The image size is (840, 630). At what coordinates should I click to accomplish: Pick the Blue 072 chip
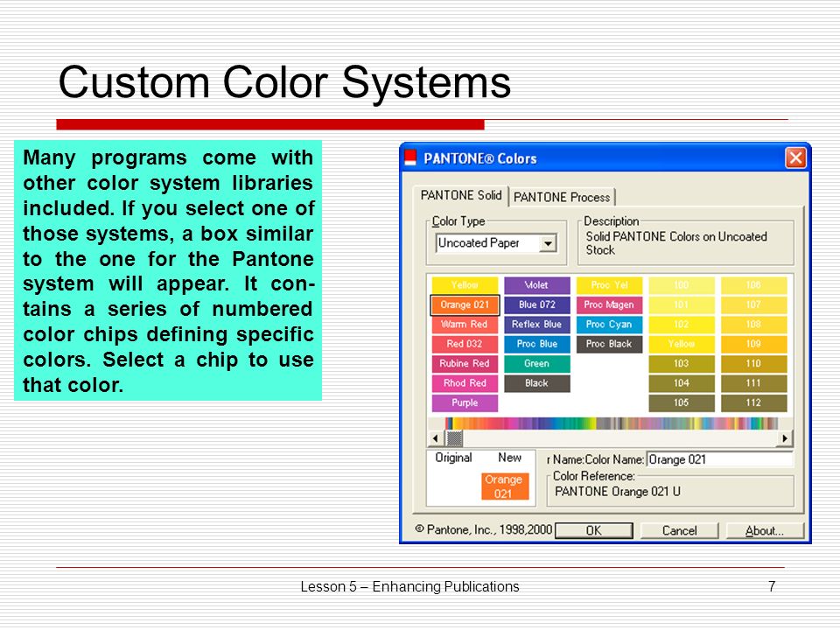click(536, 304)
